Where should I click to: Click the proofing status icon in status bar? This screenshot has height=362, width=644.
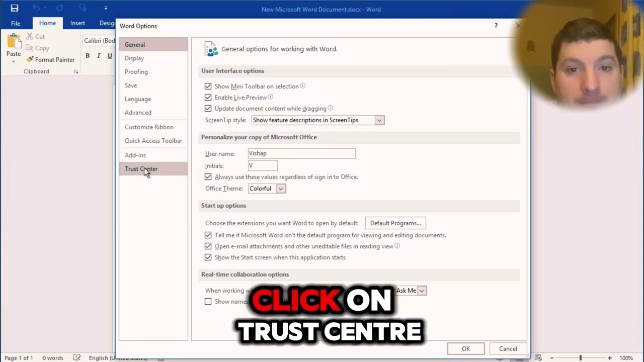[x=77, y=357]
